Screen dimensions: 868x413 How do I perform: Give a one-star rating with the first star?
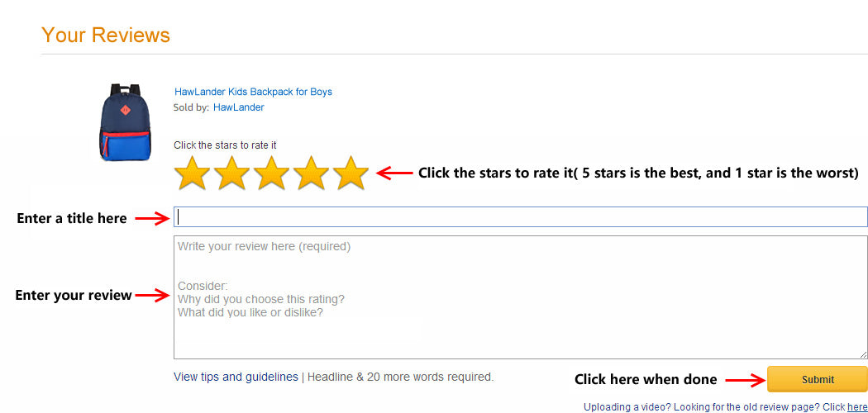(x=192, y=173)
